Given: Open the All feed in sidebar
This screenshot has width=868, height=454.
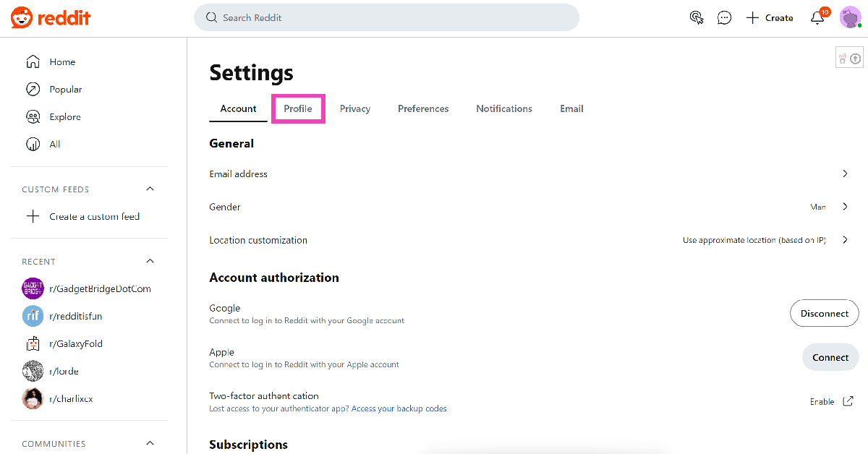Looking at the screenshot, I should (x=54, y=145).
